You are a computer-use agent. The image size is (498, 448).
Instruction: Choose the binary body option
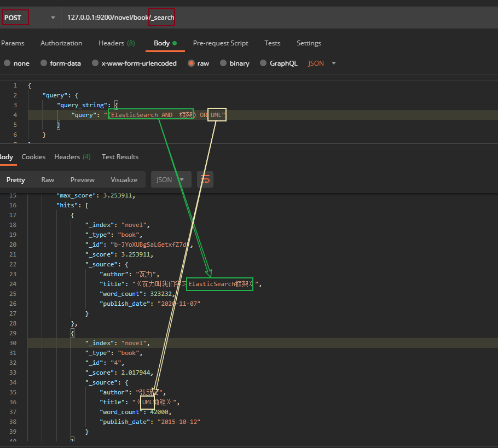[x=223, y=63]
